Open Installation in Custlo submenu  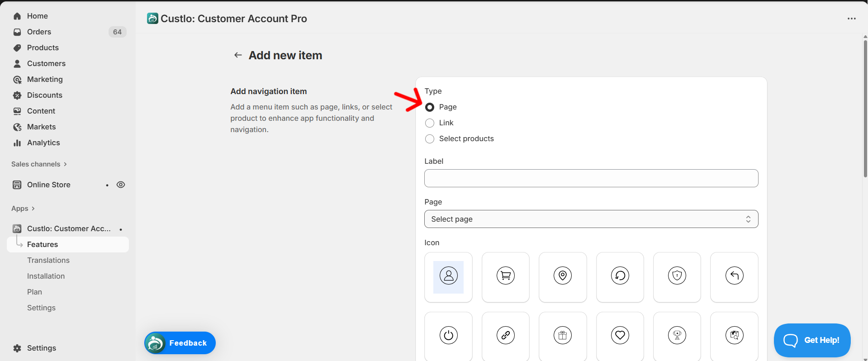coord(46,276)
